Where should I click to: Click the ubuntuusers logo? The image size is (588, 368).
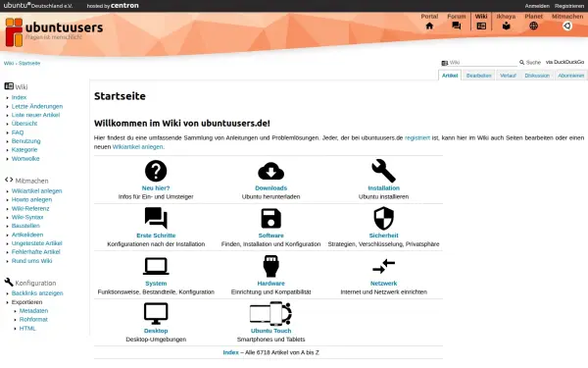54,31
